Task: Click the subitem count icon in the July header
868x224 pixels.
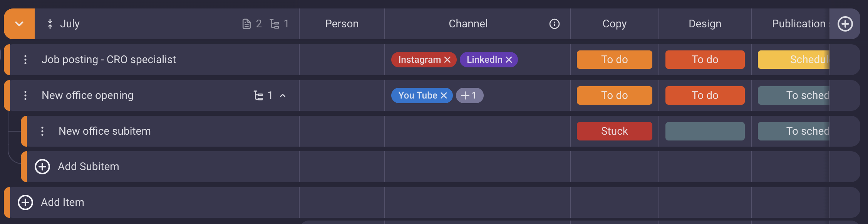Action: tap(275, 24)
